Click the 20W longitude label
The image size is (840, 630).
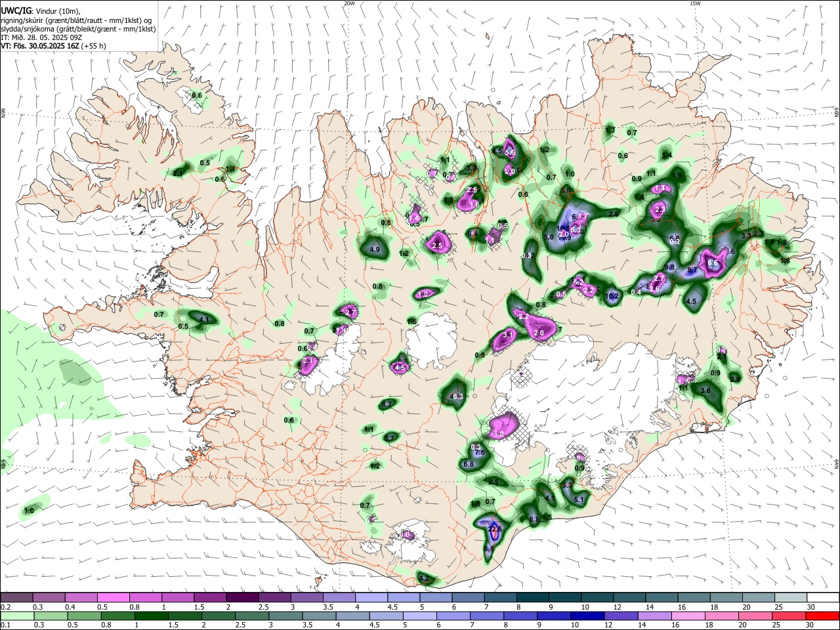point(349,3)
